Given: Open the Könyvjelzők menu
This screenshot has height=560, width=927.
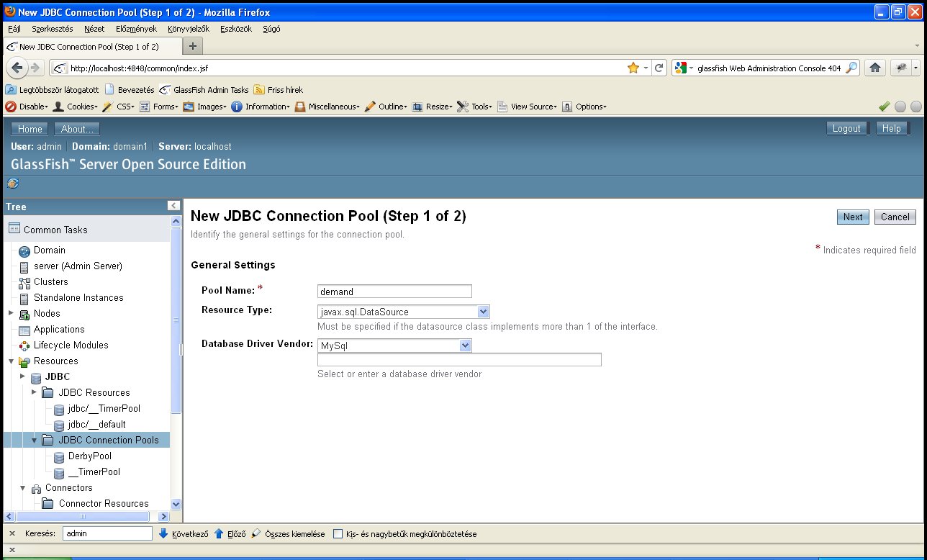Looking at the screenshot, I should click(x=188, y=29).
